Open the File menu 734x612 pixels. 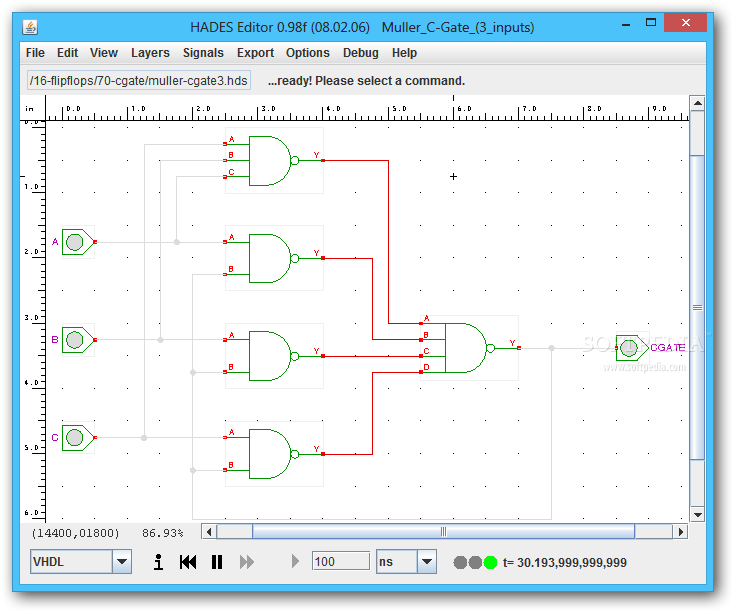(x=35, y=53)
